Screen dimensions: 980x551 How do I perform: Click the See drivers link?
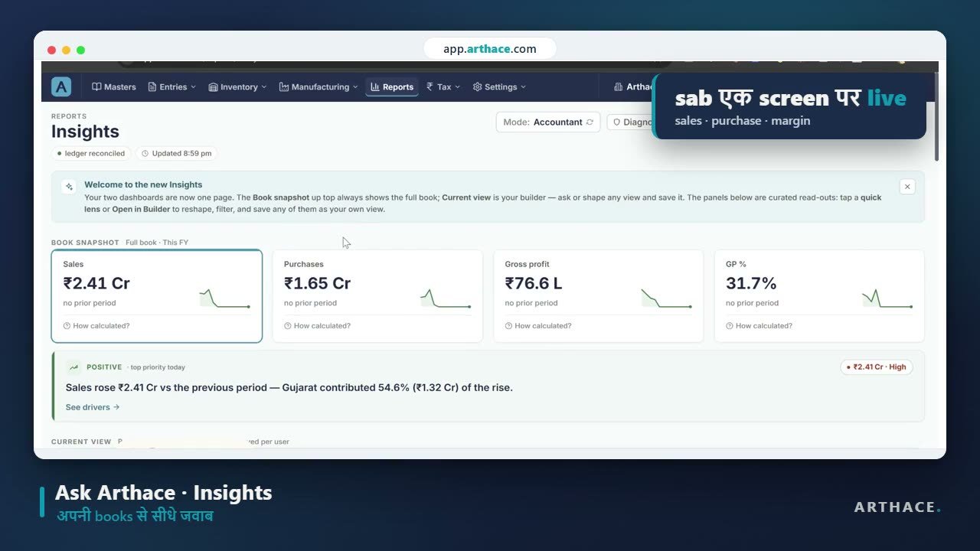pyautogui.click(x=93, y=407)
